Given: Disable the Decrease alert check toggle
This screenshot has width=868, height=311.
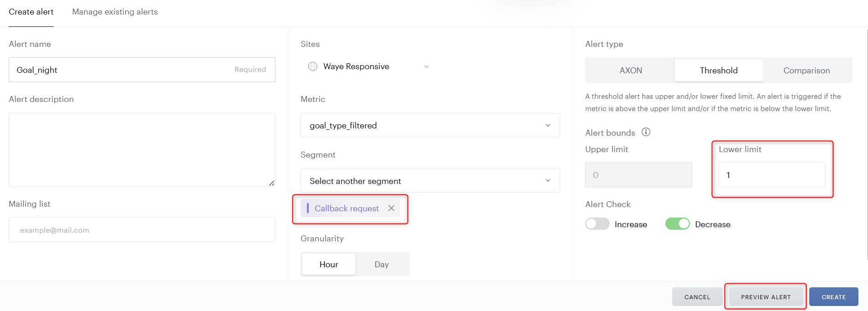Looking at the screenshot, I should tap(677, 224).
